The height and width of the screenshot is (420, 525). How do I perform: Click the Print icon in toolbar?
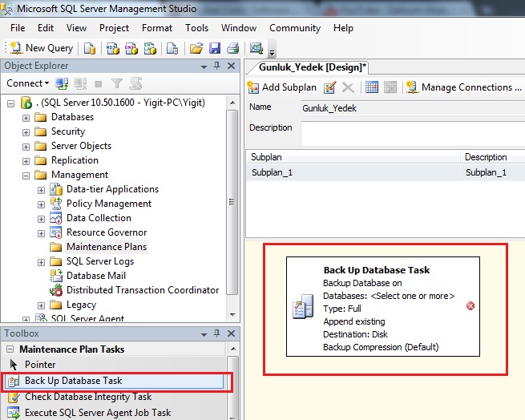(233, 48)
